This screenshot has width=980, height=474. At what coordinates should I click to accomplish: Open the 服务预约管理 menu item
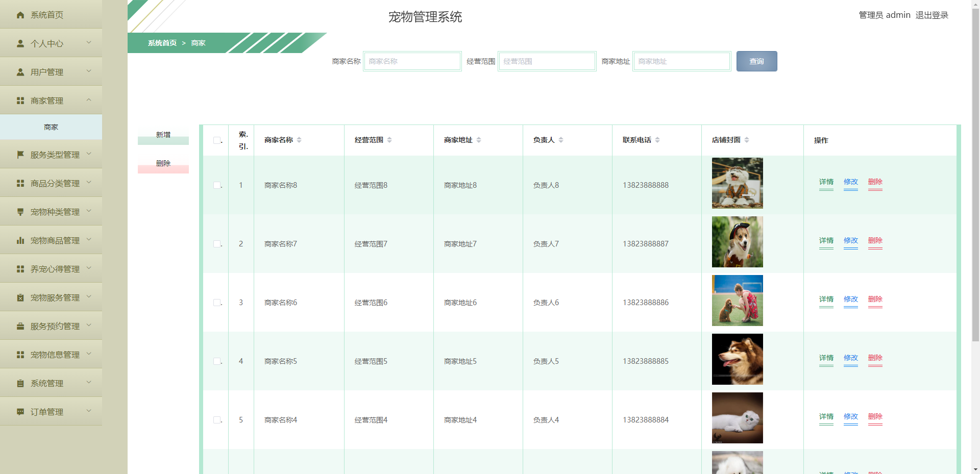(51, 326)
